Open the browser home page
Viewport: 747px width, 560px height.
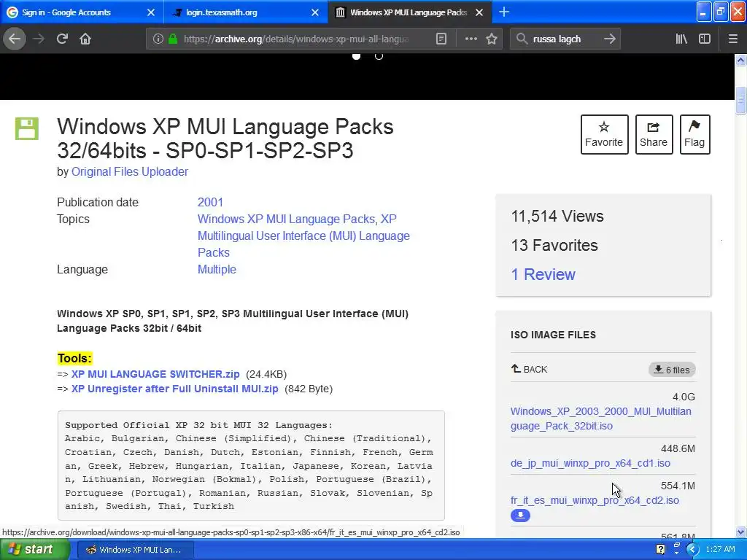click(x=85, y=39)
